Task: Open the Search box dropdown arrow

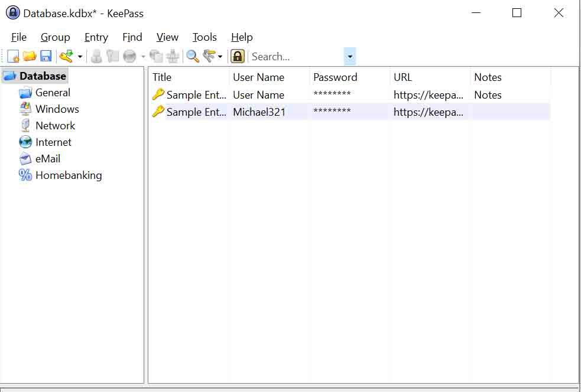Action: pyautogui.click(x=350, y=57)
